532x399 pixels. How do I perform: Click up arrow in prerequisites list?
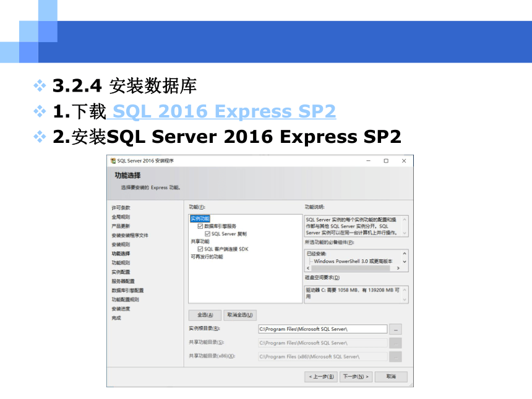click(x=405, y=254)
